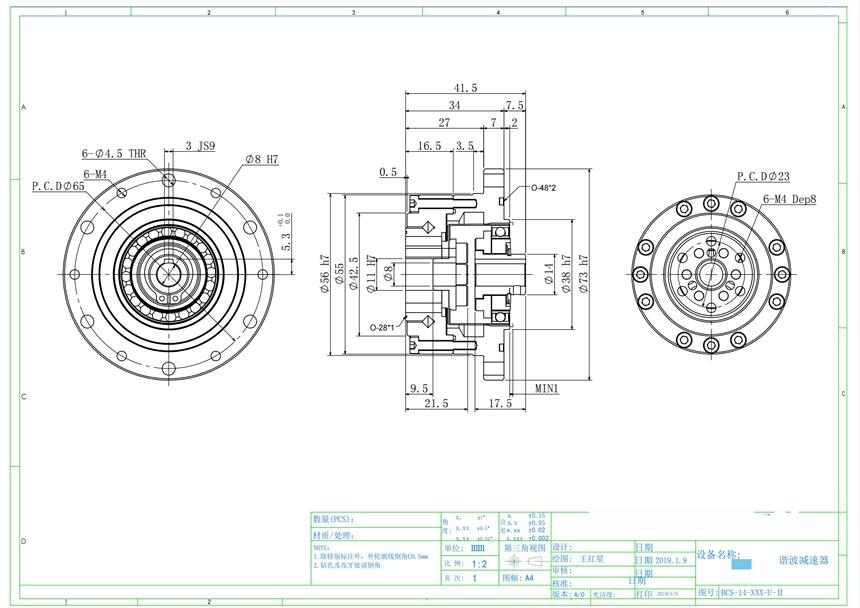Click the third-angle projection symbol in title block

[525, 562]
